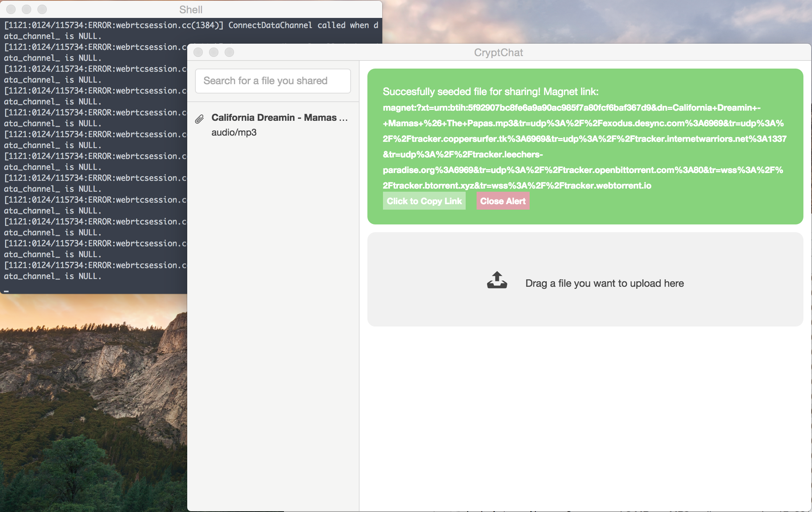Close the Shell terminal window
Viewport: 812px width, 512px height.
click(x=11, y=9)
